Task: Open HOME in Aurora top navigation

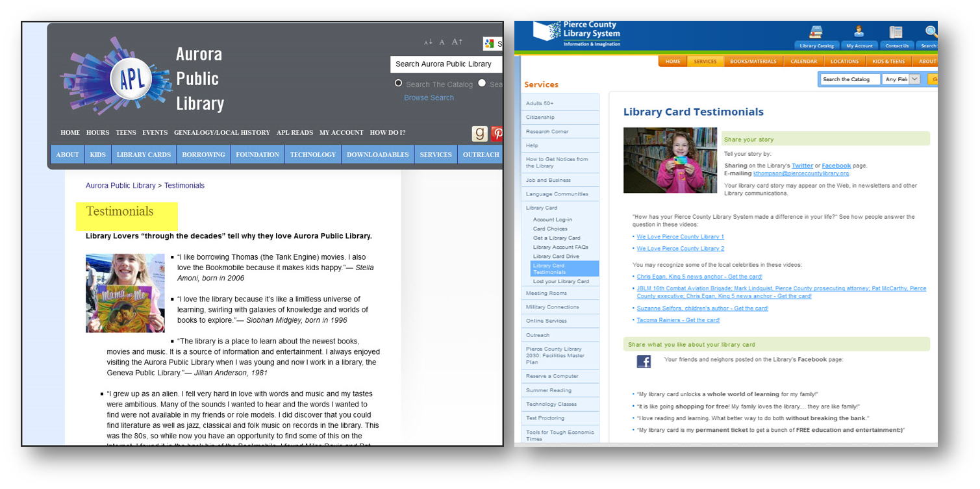Action: pyautogui.click(x=70, y=132)
